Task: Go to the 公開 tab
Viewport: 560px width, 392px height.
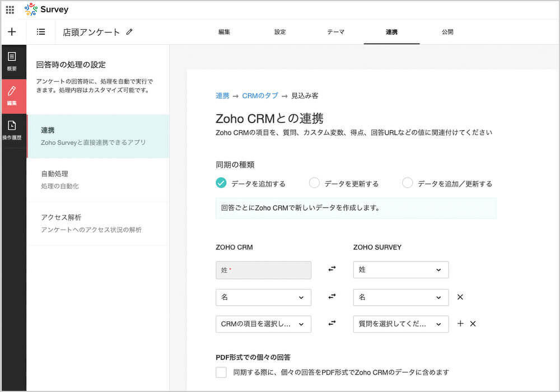Action: [x=447, y=32]
